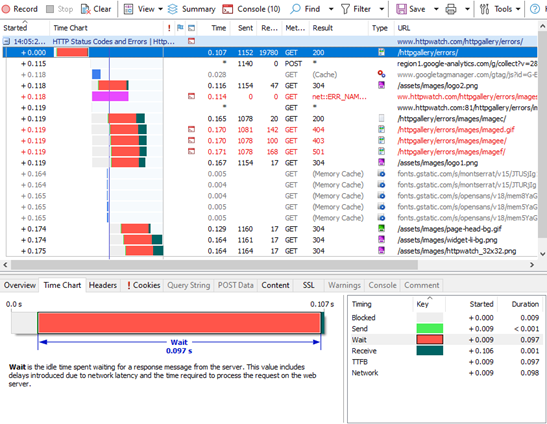Viewport: 547px width, 424px height.
Task: Expand the Filter dropdown arrow
Action: (382, 9)
